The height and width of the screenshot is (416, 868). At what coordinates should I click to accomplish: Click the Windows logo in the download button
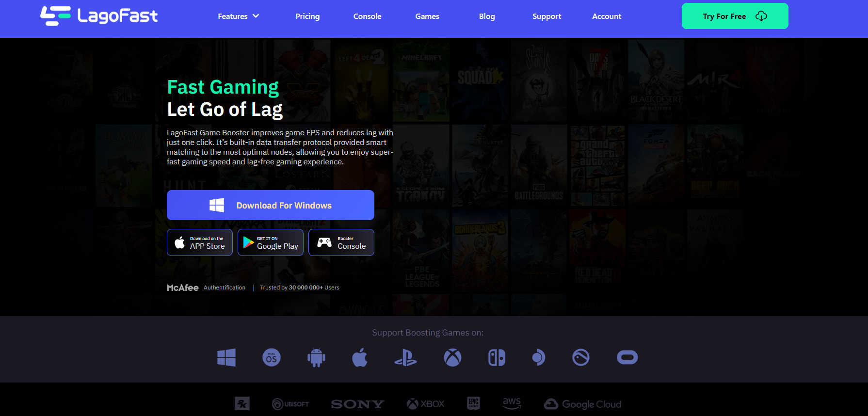[x=217, y=205]
